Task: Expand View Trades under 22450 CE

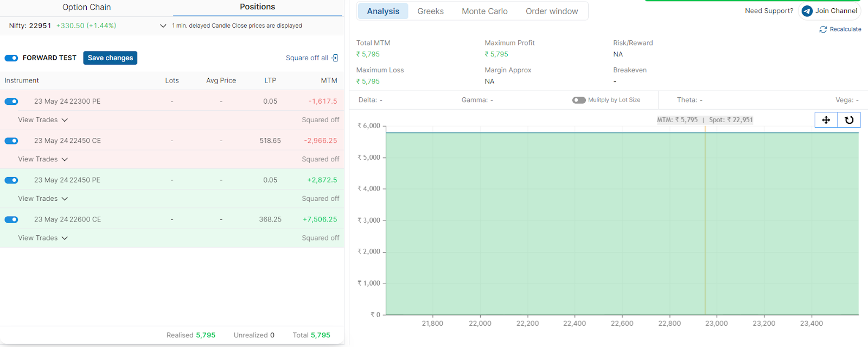Action: pos(43,159)
